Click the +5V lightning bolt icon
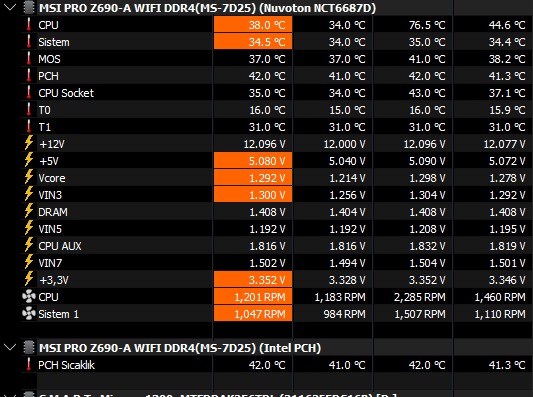The height and width of the screenshot is (397, 533). (x=29, y=160)
